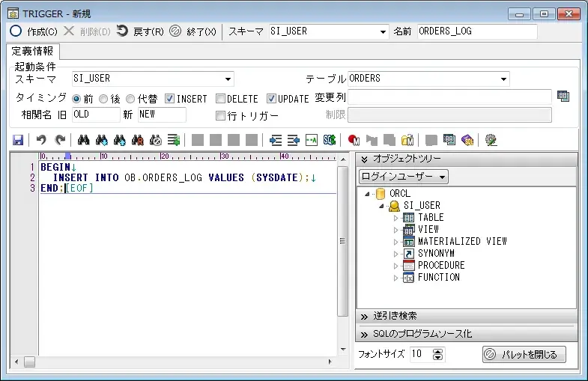Image resolution: width=588 pixels, height=381 pixels.
Task: Click the 削除(D) delete button
Action: point(87,31)
